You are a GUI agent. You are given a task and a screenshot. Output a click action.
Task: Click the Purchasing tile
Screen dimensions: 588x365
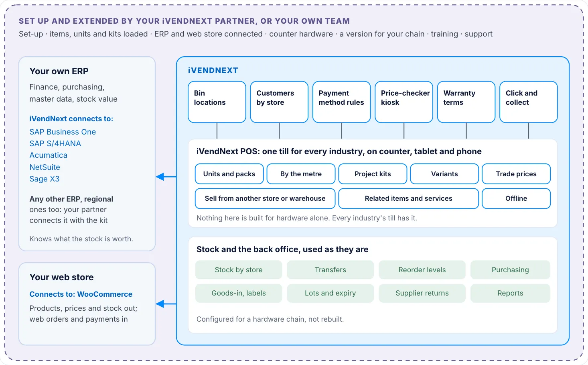[x=510, y=270]
